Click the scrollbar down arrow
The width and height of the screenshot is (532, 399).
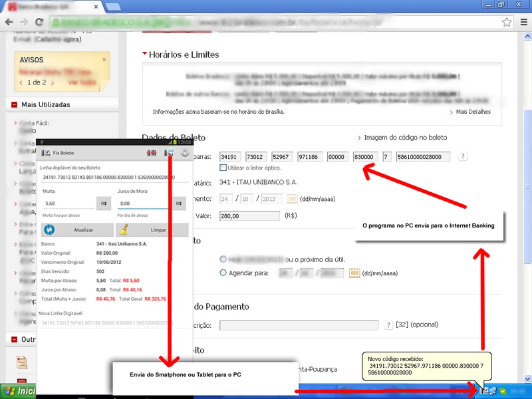tap(527, 378)
